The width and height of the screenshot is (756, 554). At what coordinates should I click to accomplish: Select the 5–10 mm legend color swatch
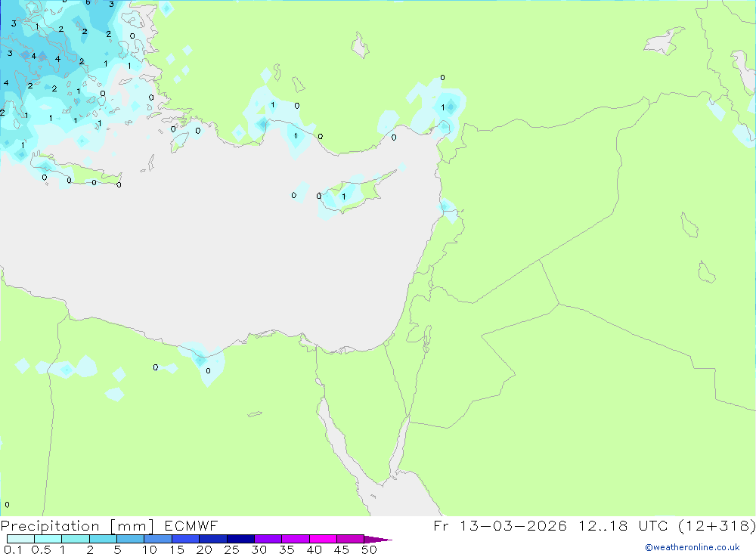[131, 539]
